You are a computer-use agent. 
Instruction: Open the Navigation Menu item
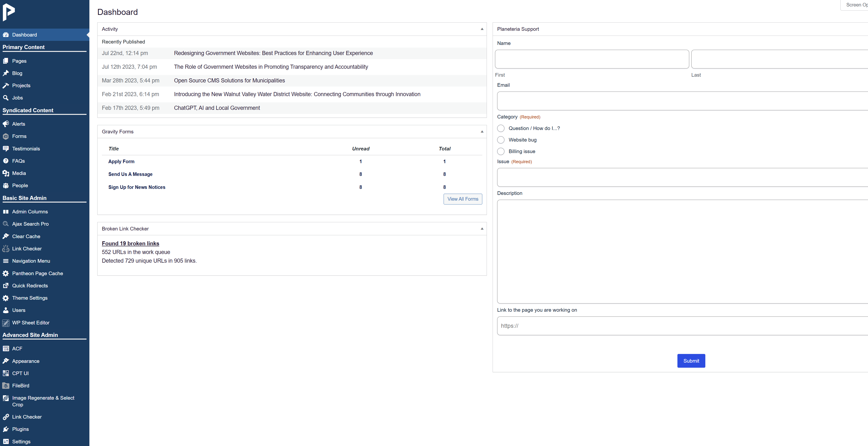pyautogui.click(x=31, y=261)
